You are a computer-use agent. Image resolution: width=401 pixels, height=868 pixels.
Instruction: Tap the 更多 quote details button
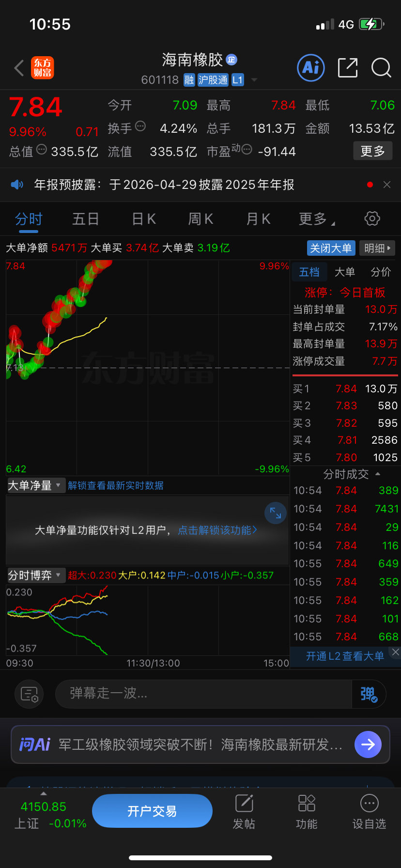[x=372, y=151]
